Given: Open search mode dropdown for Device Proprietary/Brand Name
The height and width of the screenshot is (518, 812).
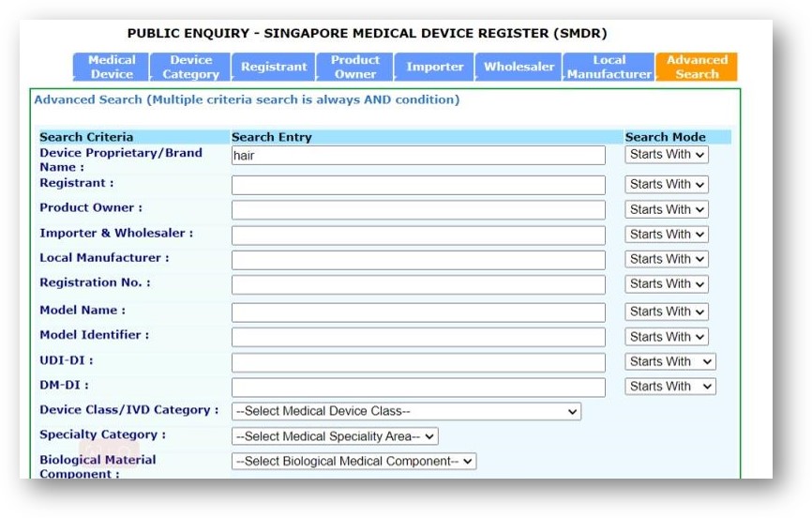Looking at the screenshot, I should [667, 155].
